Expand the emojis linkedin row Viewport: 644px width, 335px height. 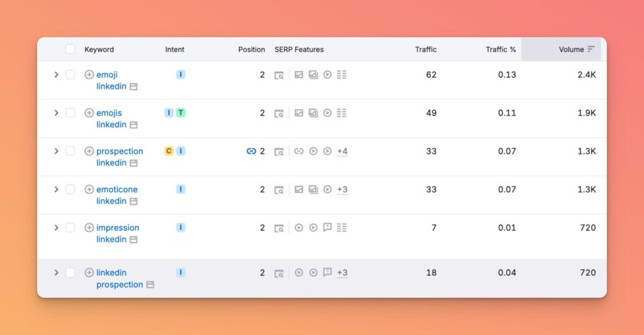(x=56, y=113)
